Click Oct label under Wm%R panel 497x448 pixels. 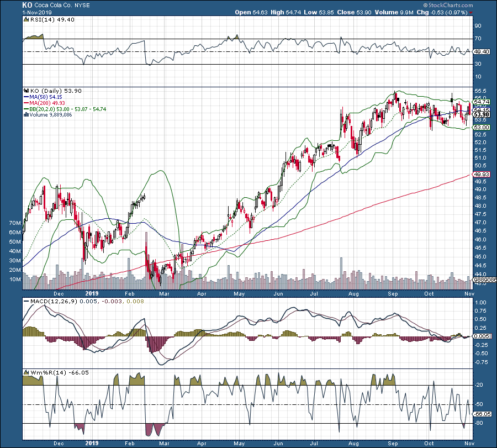[429, 443]
